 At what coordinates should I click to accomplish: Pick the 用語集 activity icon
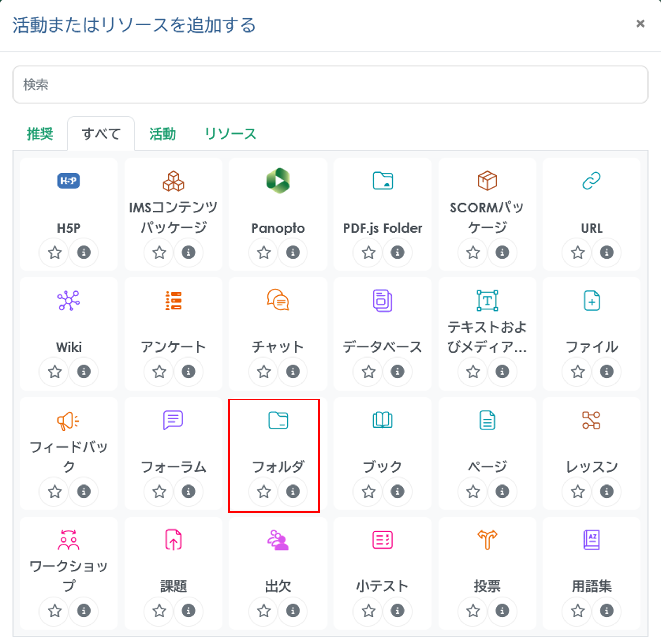pos(591,539)
